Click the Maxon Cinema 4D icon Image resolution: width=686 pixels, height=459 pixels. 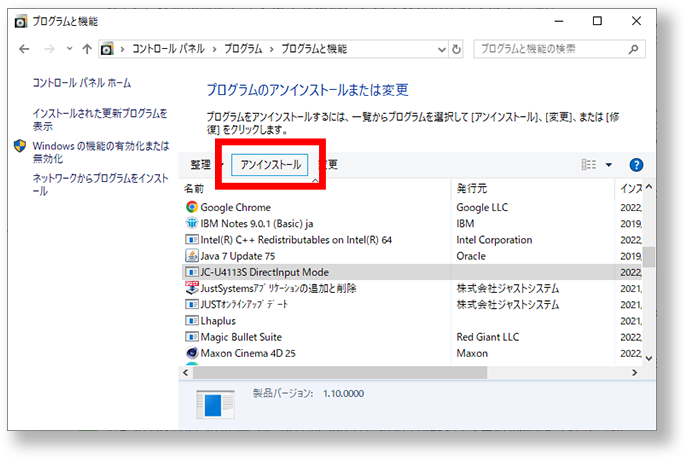point(192,353)
